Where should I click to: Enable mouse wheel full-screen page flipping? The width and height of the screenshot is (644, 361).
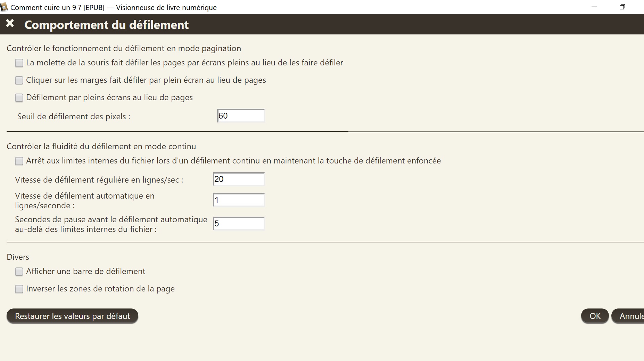19,63
